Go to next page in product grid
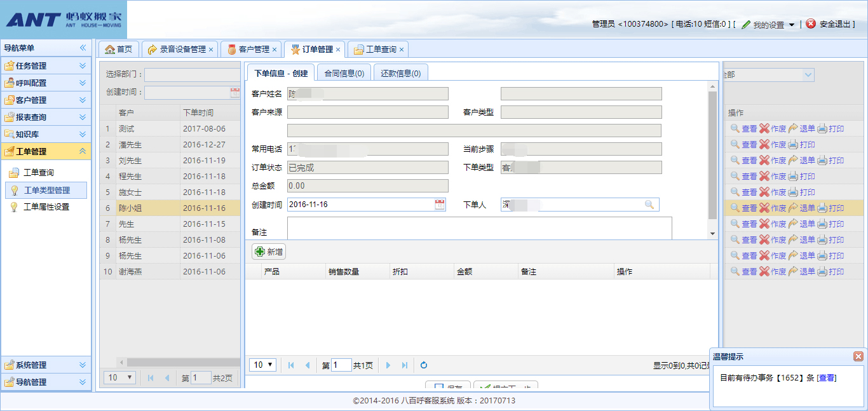Screen dimensions: 868x411 [388, 365]
